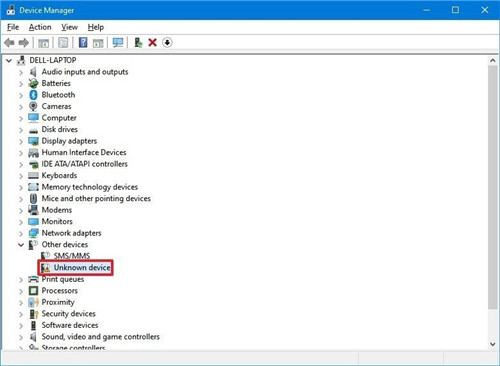The height and width of the screenshot is (366, 500).
Task: Collapse the DELL-LAPTOP root node
Action: 9,61
